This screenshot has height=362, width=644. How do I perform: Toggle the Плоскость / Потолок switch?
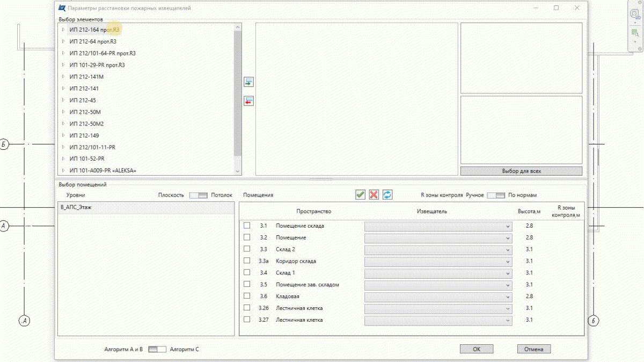pyautogui.click(x=197, y=196)
